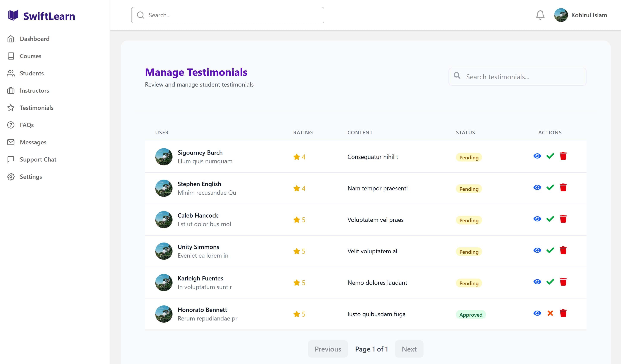This screenshot has height=364, width=621.
Task: Open Settings via the gear icon
Action: click(11, 176)
